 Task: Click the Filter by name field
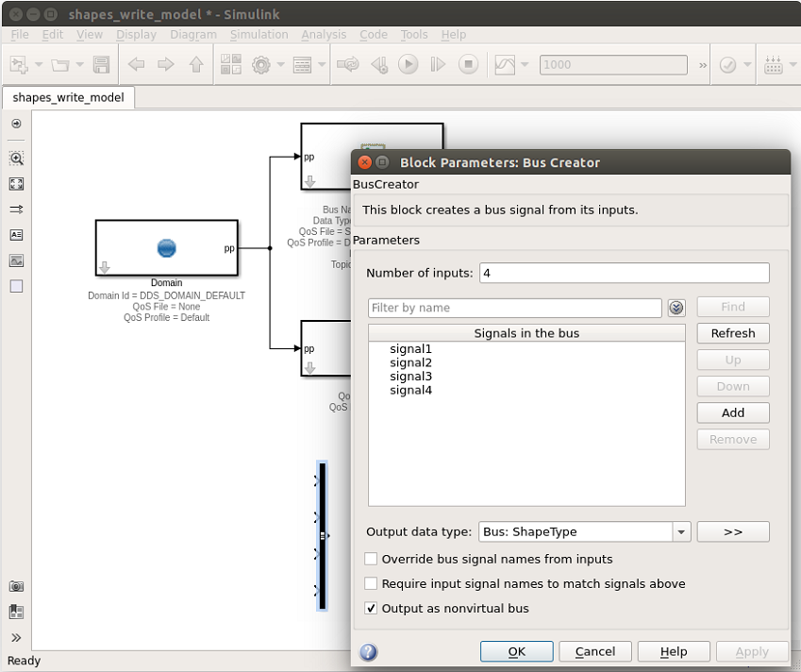click(514, 308)
